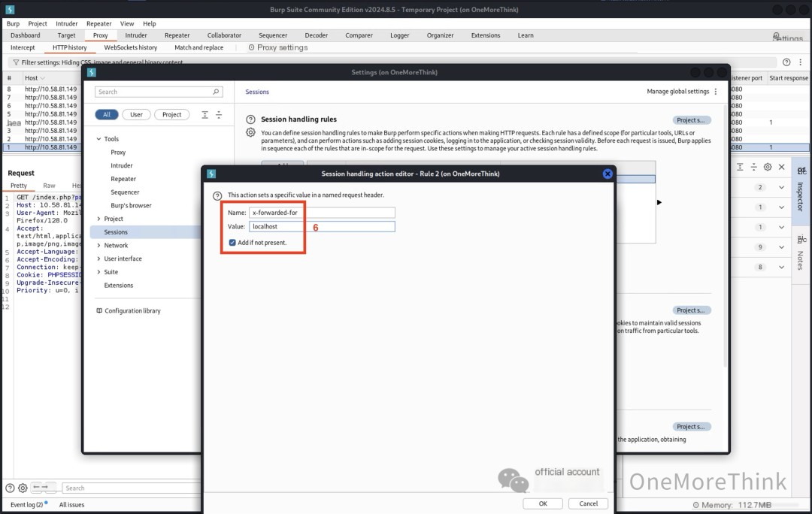
Task: Enable the 'Add if not present' checkbox
Action: click(x=232, y=242)
